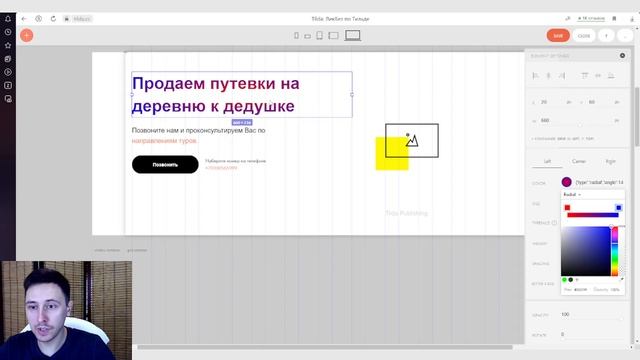Screen dimensions: 640x360
Task: Select the tablet landscape screen preview
Action: pos(333,36)
